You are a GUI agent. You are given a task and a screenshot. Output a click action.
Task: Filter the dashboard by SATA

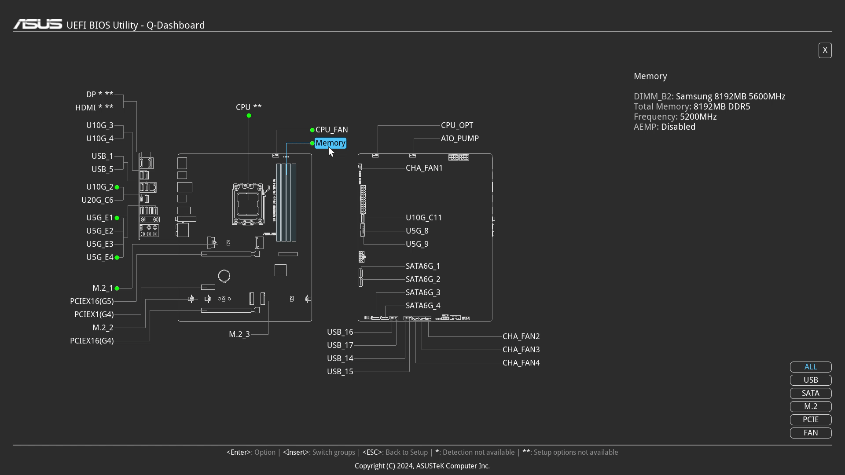(811, 393)
